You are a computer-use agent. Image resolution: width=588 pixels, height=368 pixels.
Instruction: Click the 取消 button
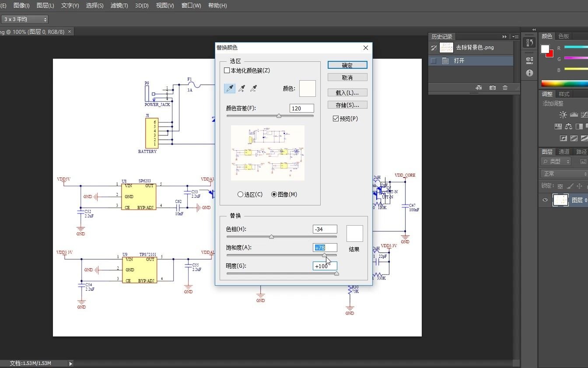(x=347, y=78)
